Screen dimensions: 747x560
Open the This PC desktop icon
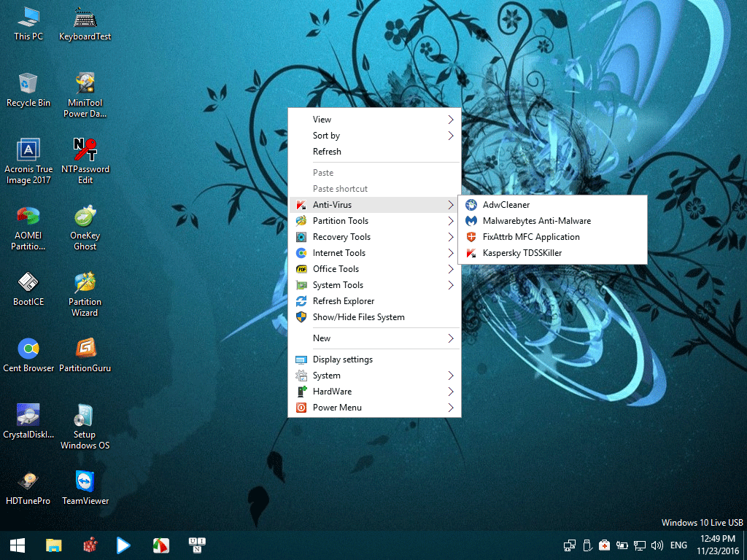point(28,23)
